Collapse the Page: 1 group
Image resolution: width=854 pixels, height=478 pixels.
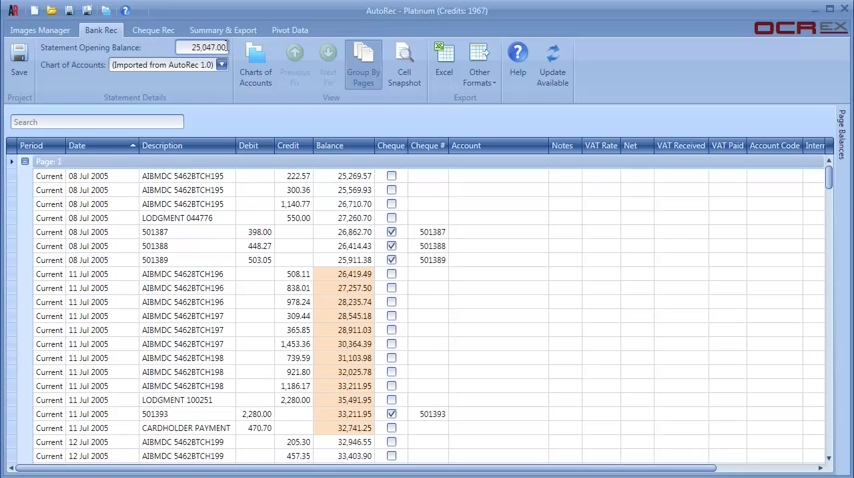[25, 162]
